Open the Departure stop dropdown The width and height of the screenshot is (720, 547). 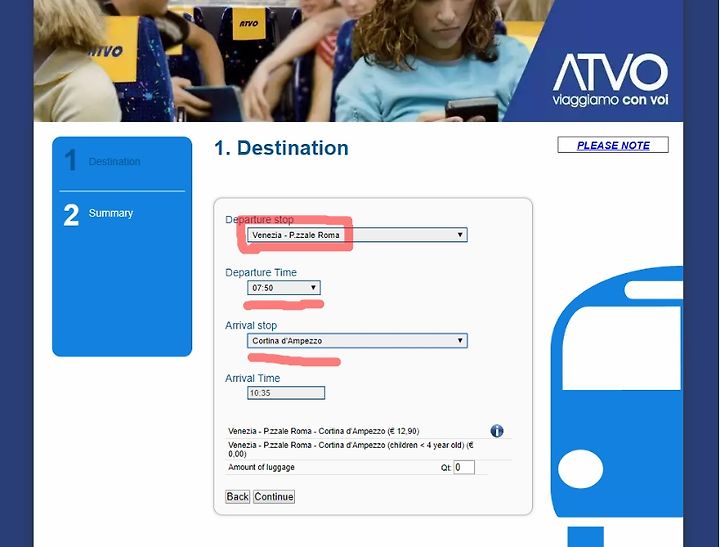coord(357,235)
